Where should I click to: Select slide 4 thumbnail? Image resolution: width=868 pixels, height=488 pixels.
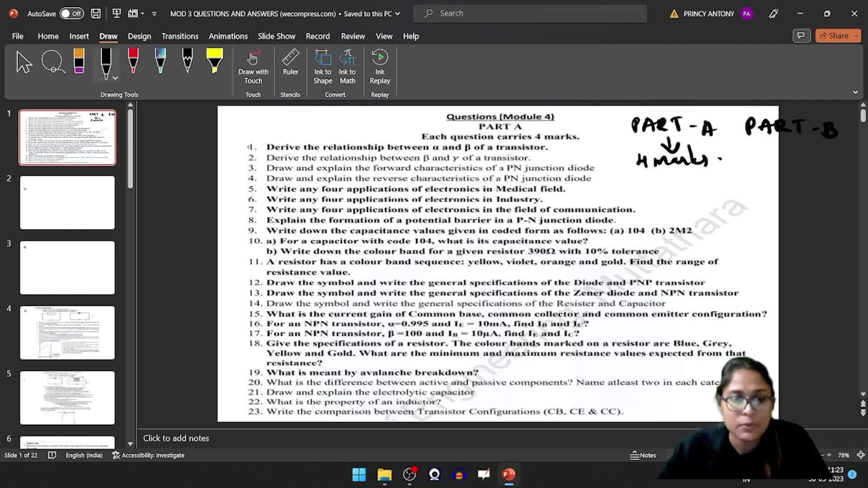pos(67,333)
